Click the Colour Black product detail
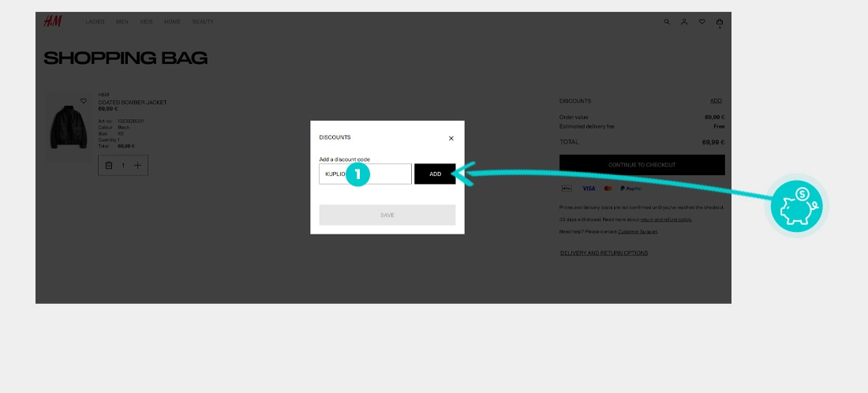This screenshot has width=868, height=393. (x=114, y=127)
